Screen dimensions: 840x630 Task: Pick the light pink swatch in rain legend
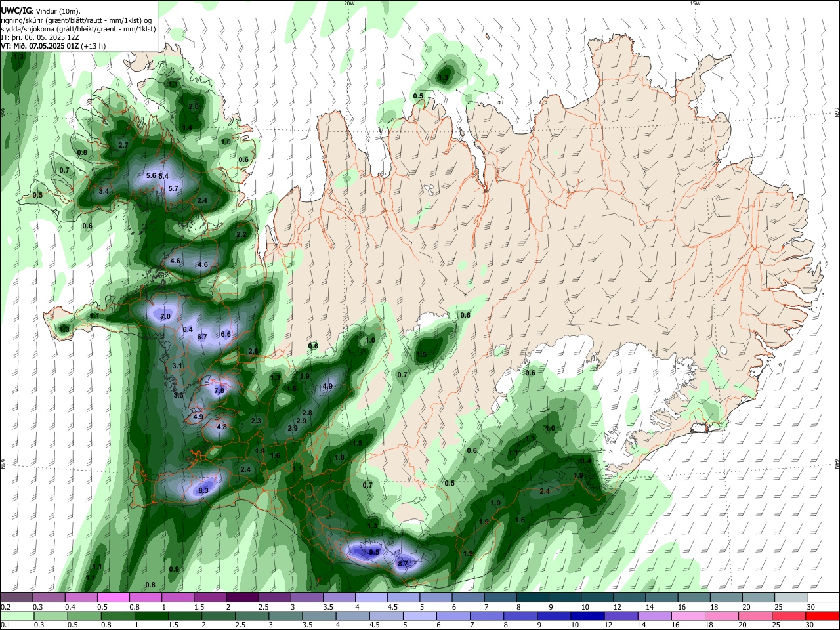click(688, 616)
